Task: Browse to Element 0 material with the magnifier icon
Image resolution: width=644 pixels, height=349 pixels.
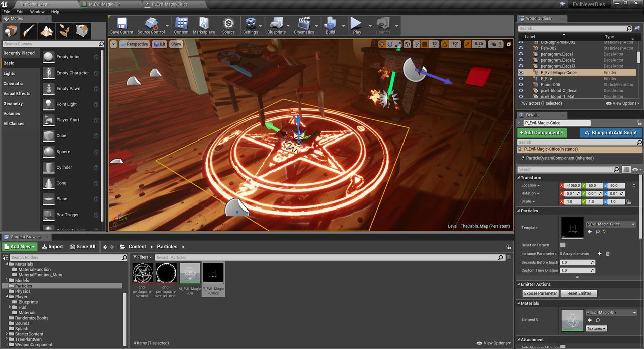Action: pyautogui.click(x=598, y=320)
